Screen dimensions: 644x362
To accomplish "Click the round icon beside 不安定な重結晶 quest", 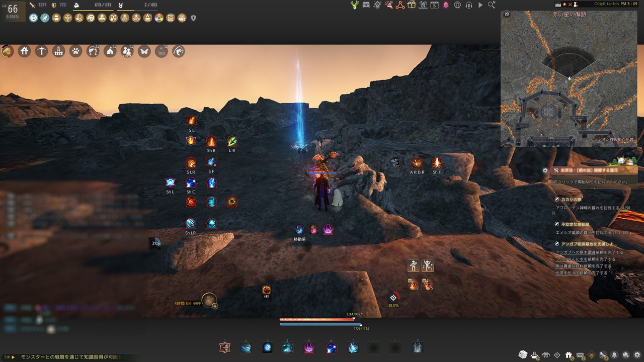I will tap(556, 225).
